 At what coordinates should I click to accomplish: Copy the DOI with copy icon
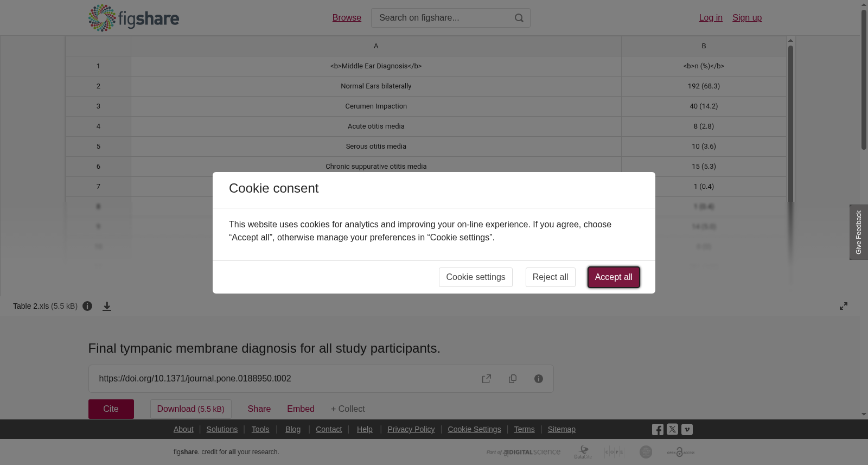point(513,379)
